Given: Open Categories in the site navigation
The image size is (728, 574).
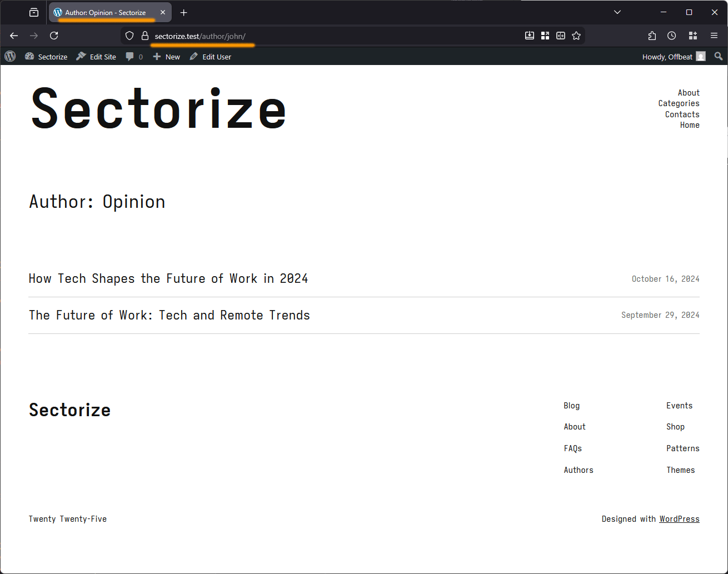Looking at the screenshot, I should pyautogui.click(x=679, y=103).
